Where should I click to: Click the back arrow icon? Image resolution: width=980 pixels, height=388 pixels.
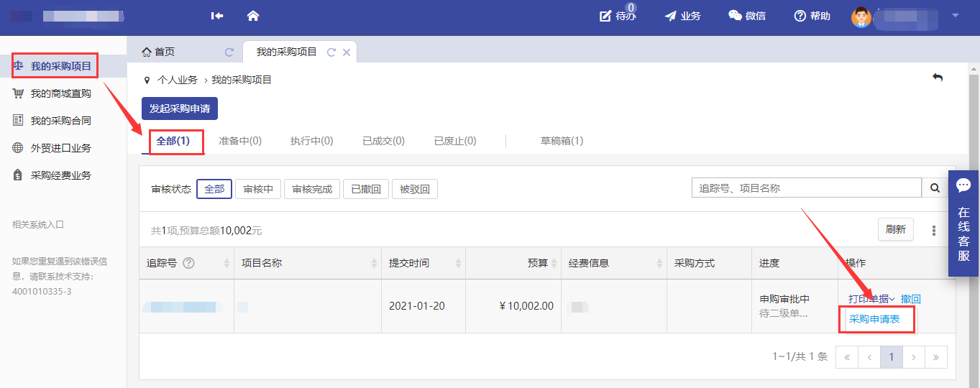coord(938,78)
